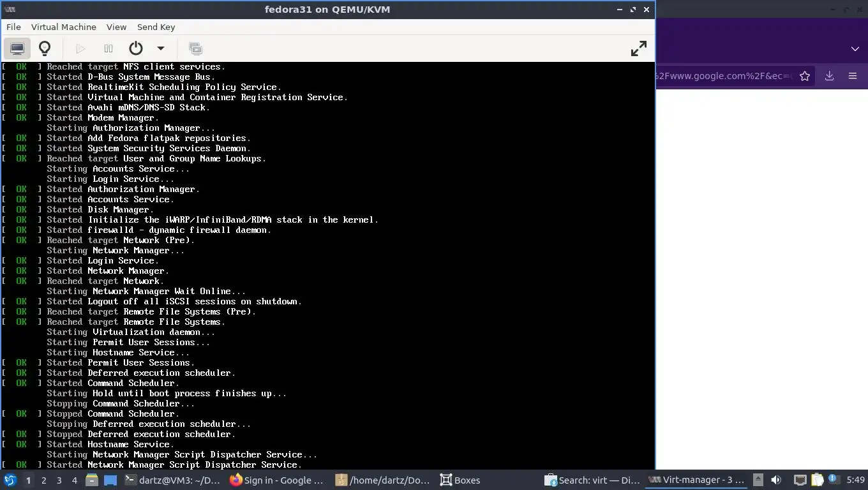
Task: Show virtual hardware details lightbulb
Action: click(45, 48)
